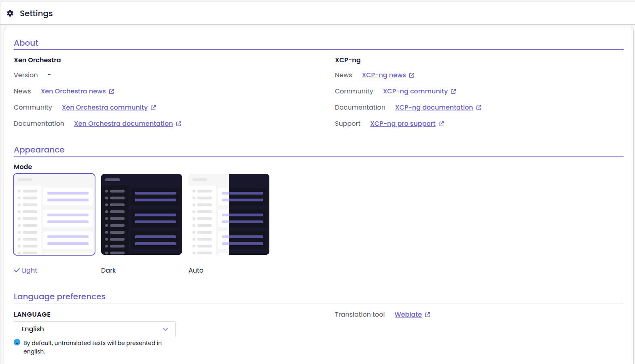Select the Light mode thumbnail
The image size is (635, 364).
[54, 214]
